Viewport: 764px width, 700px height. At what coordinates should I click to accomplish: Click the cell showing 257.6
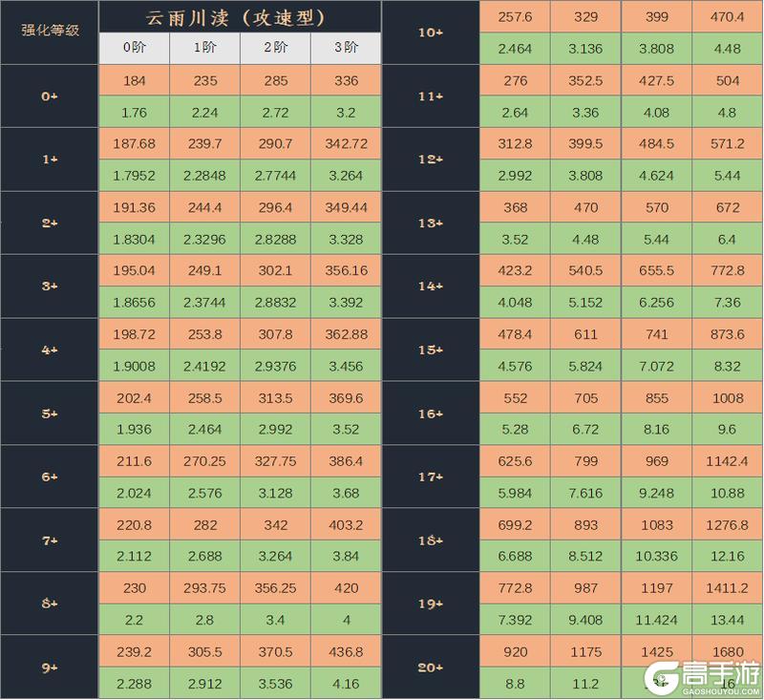pyautogui.click(x=515, y=17)
